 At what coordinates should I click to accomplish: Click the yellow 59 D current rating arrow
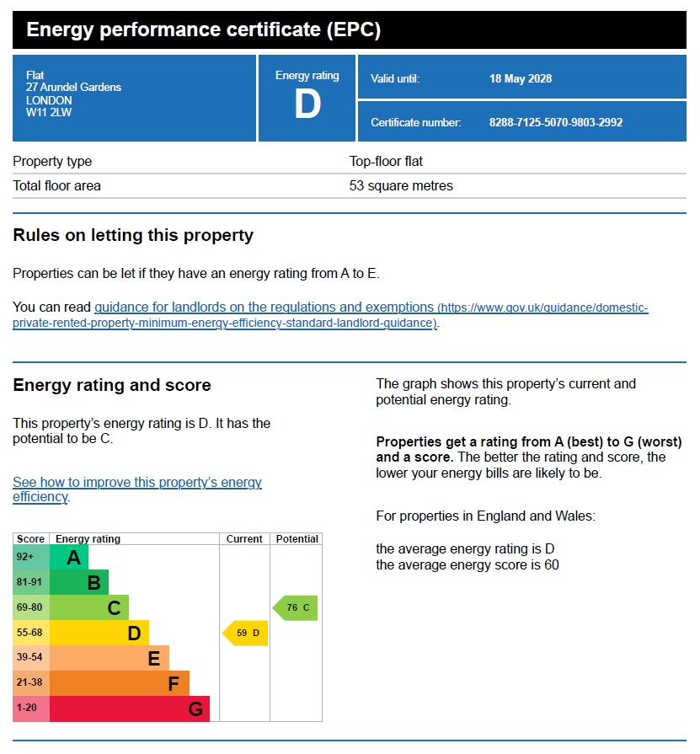point(245,633)
